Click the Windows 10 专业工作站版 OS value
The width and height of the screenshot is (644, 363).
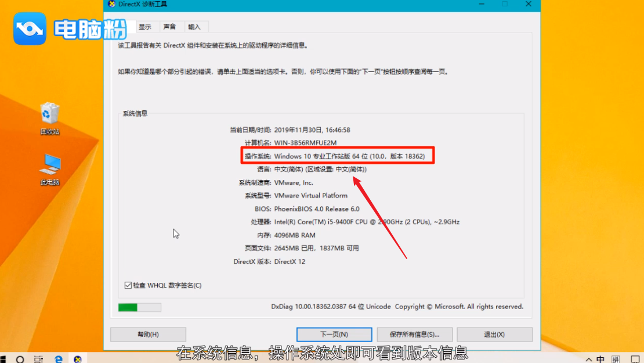click(349, 156)
